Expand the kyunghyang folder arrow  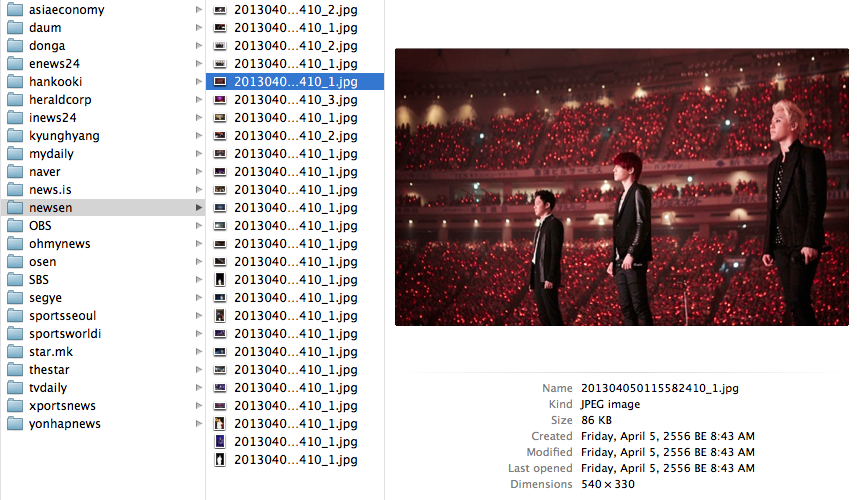pos(198,136)
